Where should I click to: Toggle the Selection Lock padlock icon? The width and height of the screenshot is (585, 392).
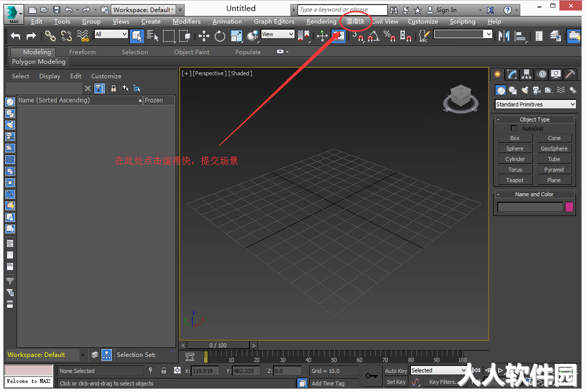(x=164, y=371)
